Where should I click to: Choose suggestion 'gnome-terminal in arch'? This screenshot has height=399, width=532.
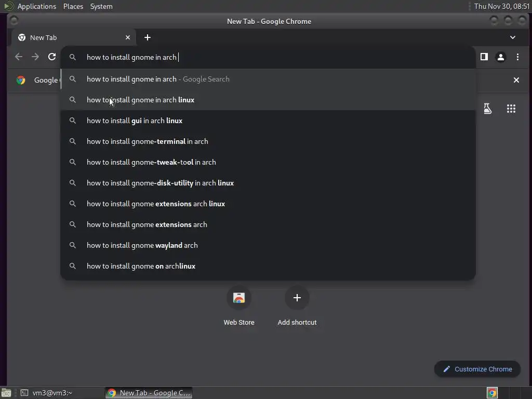click(x=268, y=141)
